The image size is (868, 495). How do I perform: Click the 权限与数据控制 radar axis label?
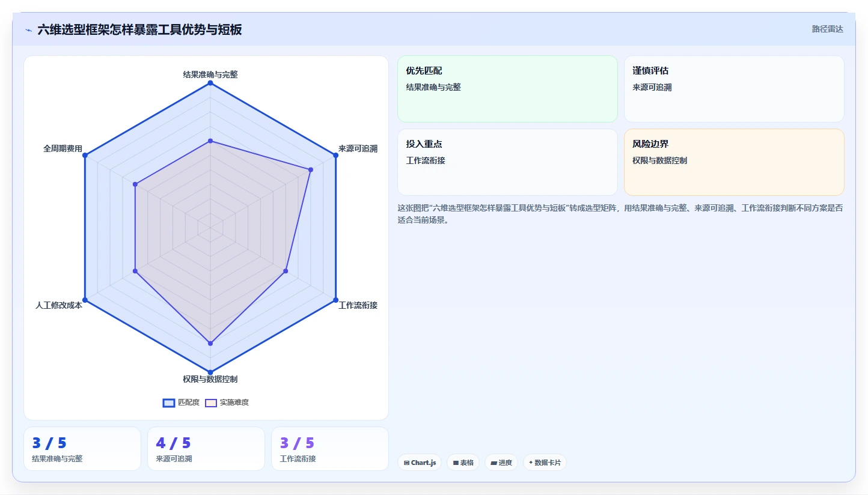(210, 379)
